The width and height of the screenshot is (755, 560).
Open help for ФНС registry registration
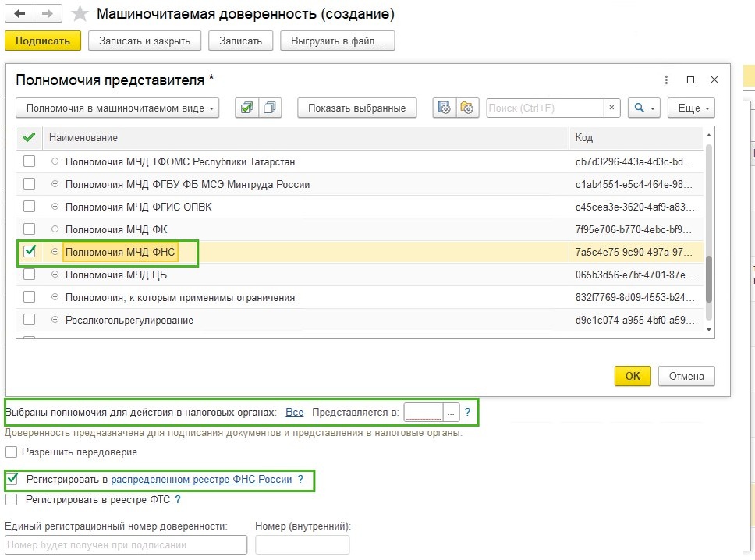pyautogui.click(x=300, y=479)
